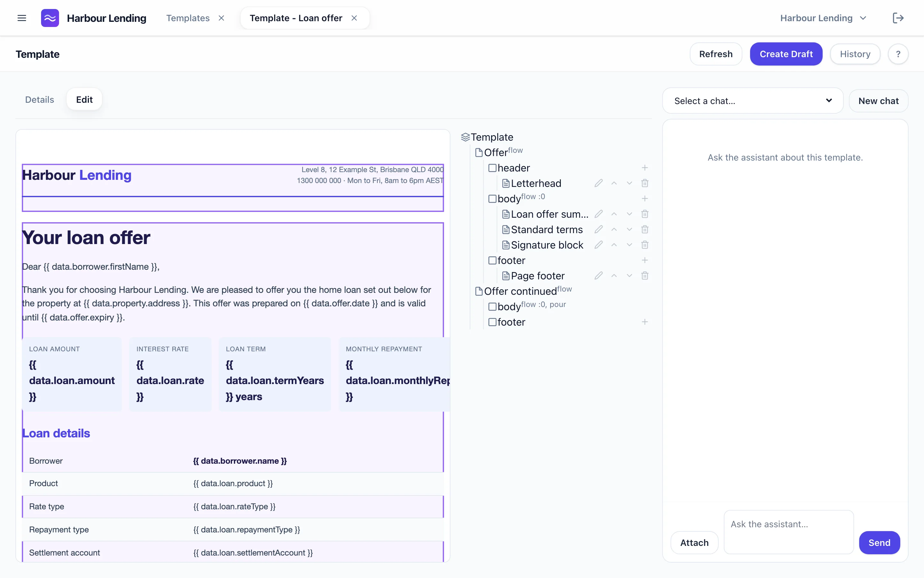Click the Ask the assistant input field
Image resolution: width=924 pixels, height=578 pixels.
(x=789, y=532)
